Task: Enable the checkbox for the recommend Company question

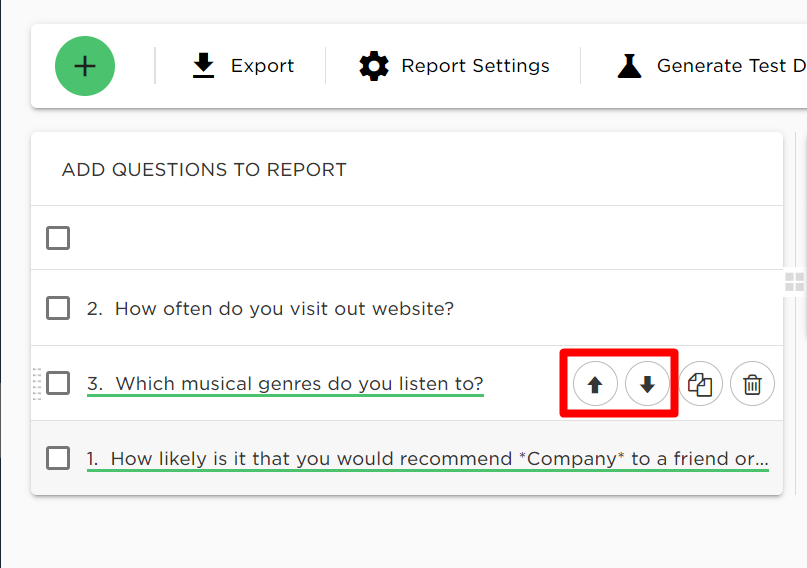Action: (x=58, y=458)
